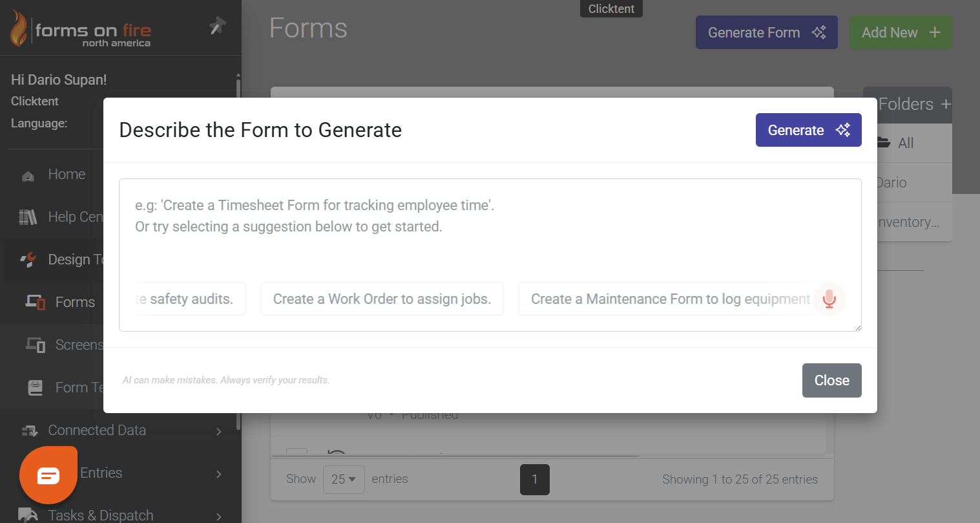Click the Design Tools wrench icon
This screenshot has width=980, height=523.
[28, 259]
